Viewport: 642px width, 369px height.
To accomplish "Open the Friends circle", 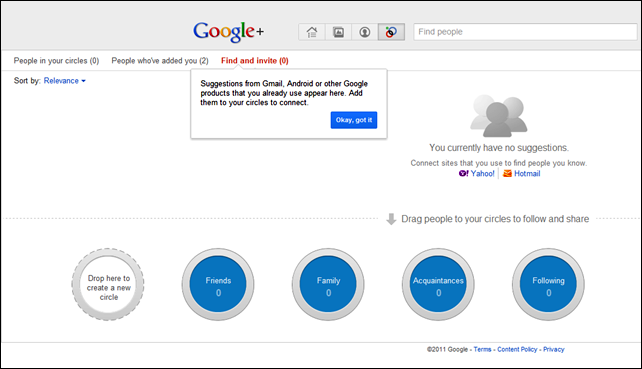I will point(218,284).
